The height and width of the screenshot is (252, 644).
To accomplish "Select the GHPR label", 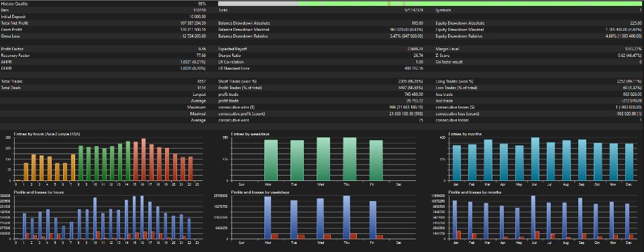I will click(7, 68).
